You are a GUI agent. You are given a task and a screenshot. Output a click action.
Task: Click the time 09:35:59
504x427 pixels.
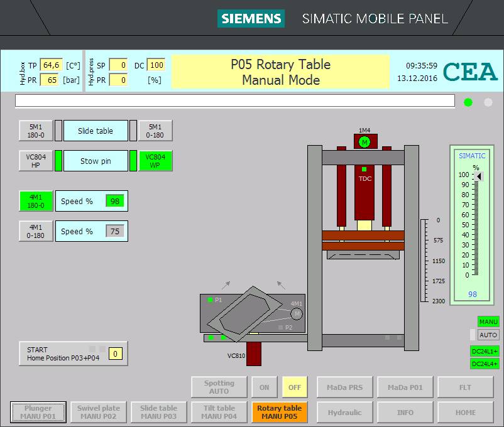(x=422, y=65)
